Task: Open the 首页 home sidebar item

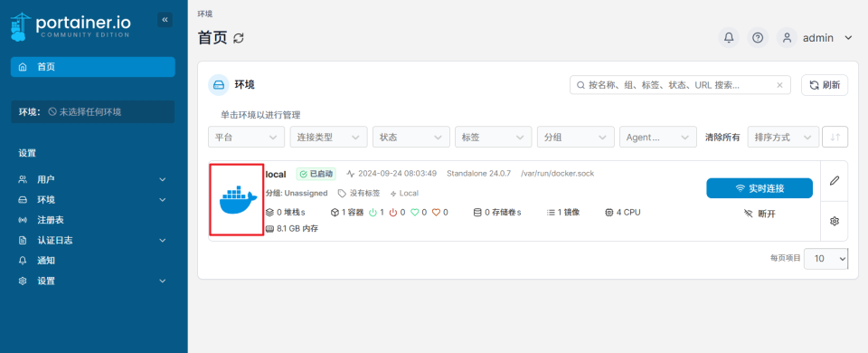Action: pos(93,67)
